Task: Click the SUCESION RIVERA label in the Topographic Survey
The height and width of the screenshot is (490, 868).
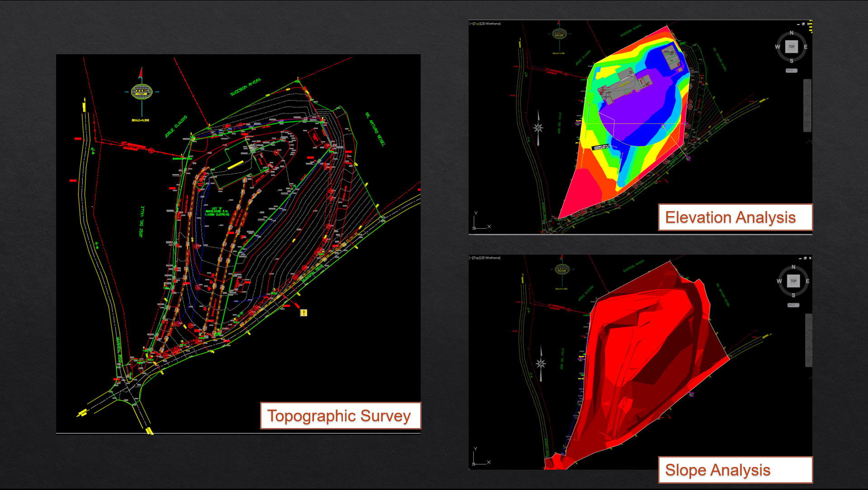Action: tap(246, 87)
